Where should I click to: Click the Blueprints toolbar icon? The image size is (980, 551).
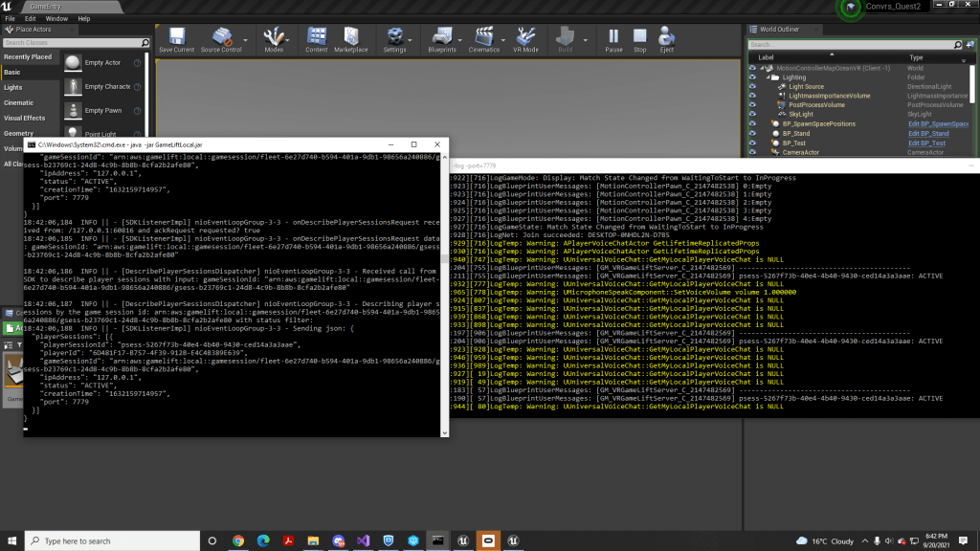click(442, 38)
